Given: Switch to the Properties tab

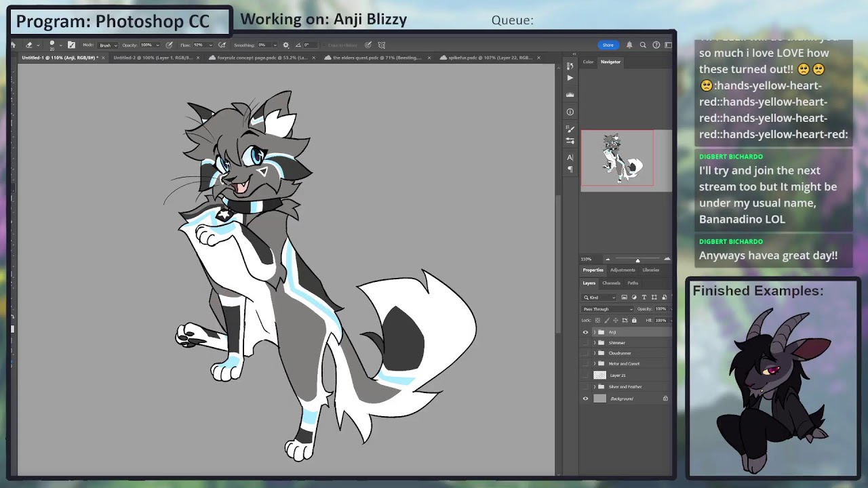Looking at the screenshot, I should [x=593, y=270].
